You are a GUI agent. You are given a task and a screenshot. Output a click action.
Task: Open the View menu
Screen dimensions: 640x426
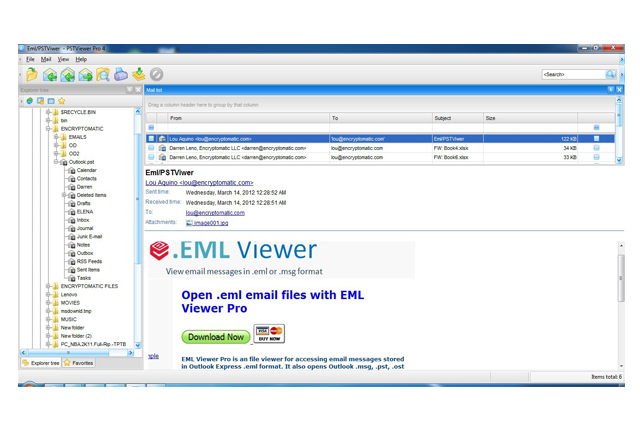63,59
